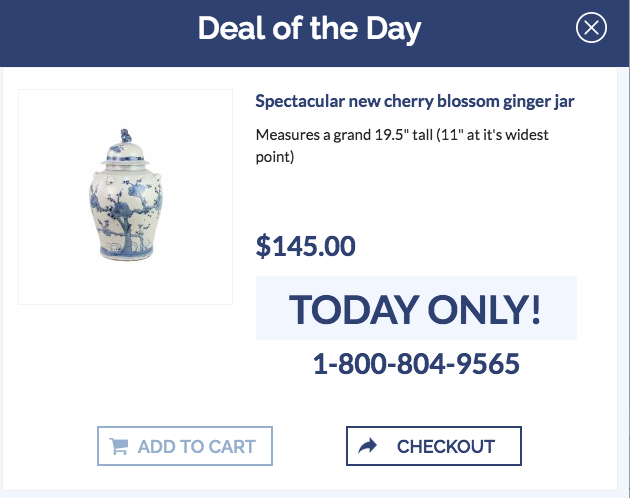The height and width of the screenshot is (498, 630).
Task: Click the Deal of the Day heading
Action: tap(309, 29)
